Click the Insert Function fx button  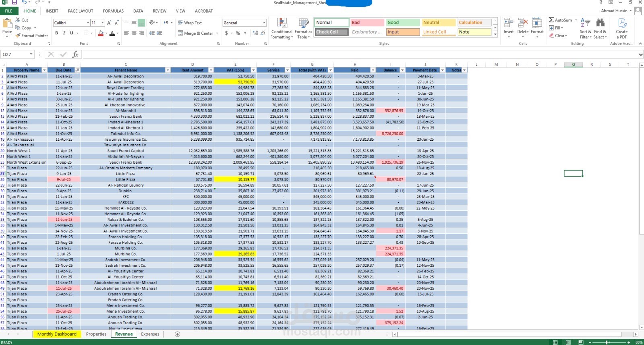click(75, 54)
